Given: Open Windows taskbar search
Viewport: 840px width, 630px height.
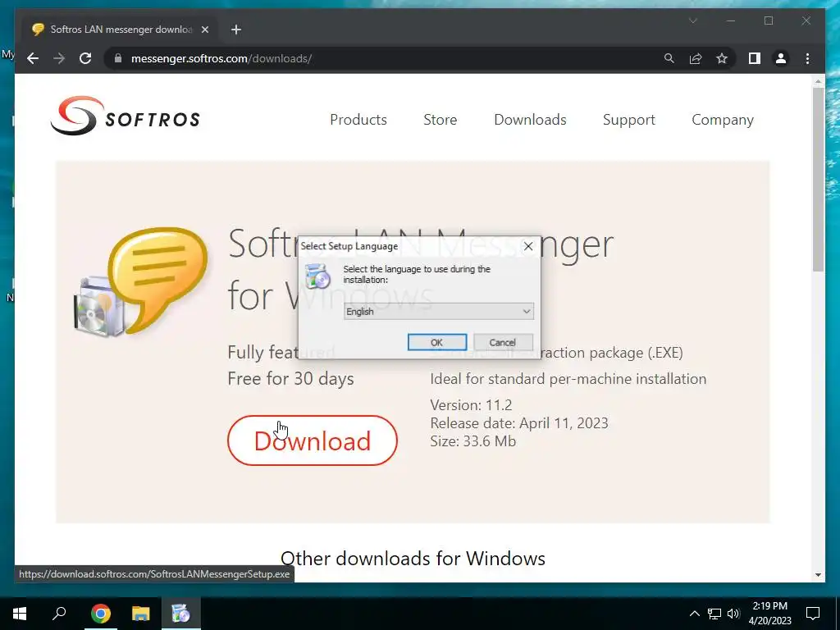Looking at the screenshot, I should [x=59, y=614].
